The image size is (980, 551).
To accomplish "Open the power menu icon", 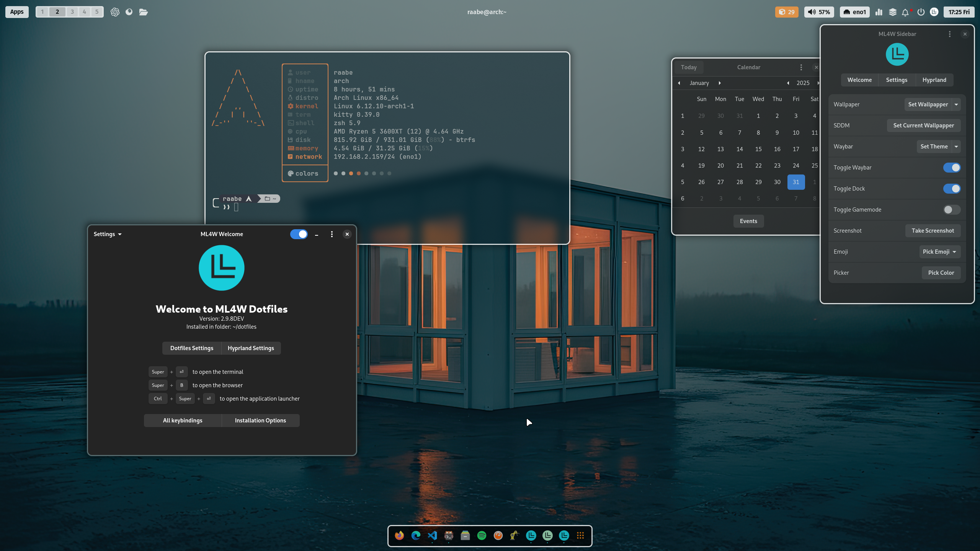I will point(921,12).
